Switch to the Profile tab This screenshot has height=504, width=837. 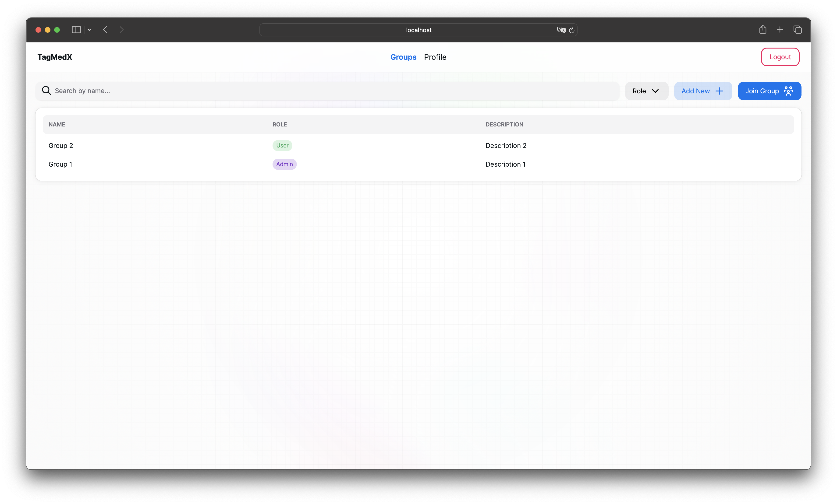click(435, 57)
